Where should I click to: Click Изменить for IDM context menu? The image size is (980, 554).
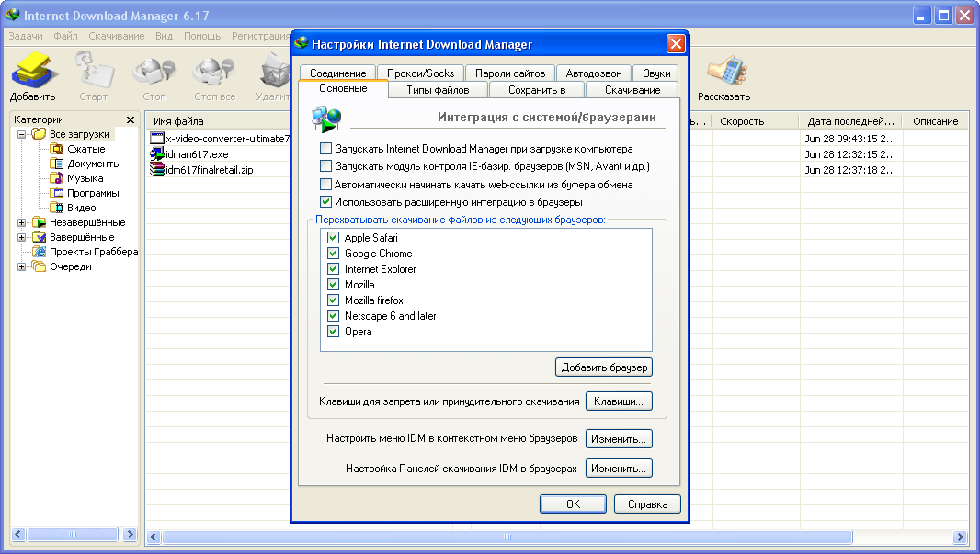pos(619,438)
